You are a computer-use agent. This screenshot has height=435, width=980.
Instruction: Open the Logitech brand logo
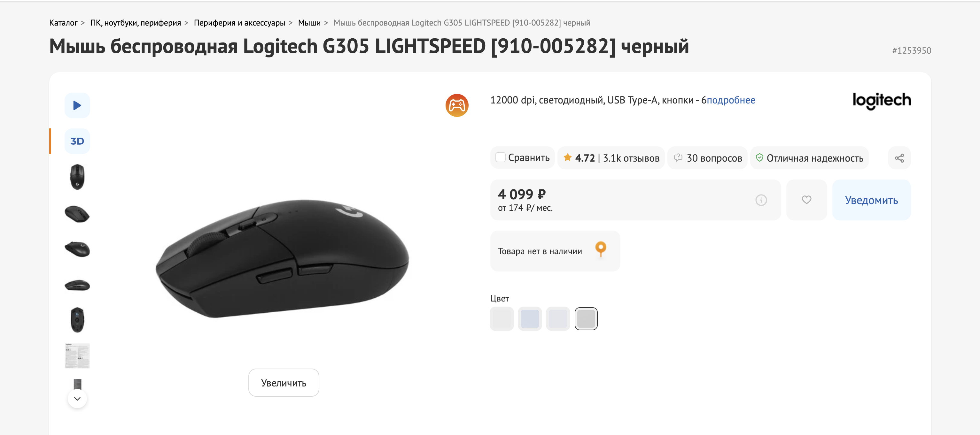coord(882,100)
